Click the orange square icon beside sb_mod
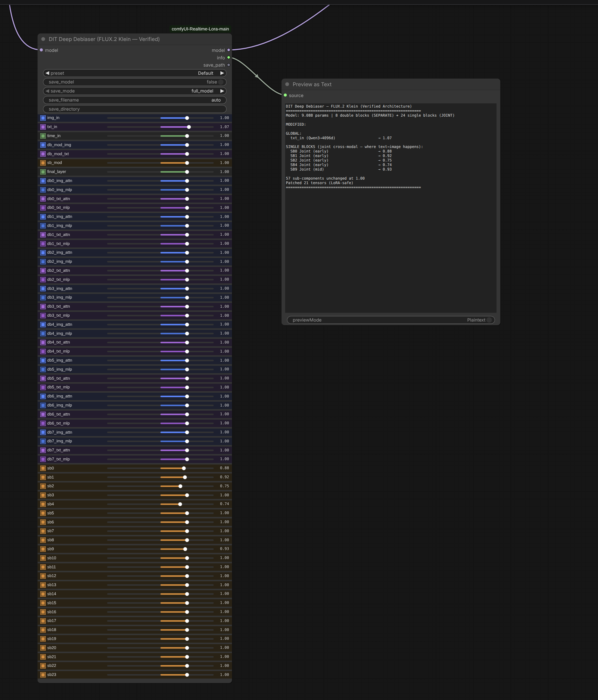 pyautogui.click(x=43, y=163)
